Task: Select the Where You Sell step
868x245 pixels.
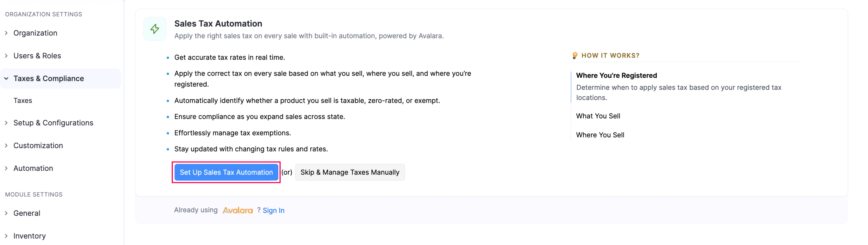Action: [600, 135]
